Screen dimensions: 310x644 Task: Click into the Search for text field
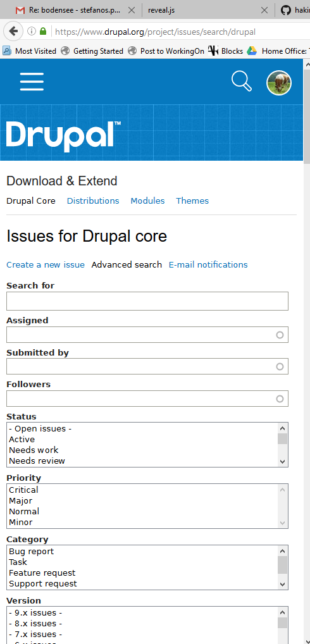tap(147, 301)
